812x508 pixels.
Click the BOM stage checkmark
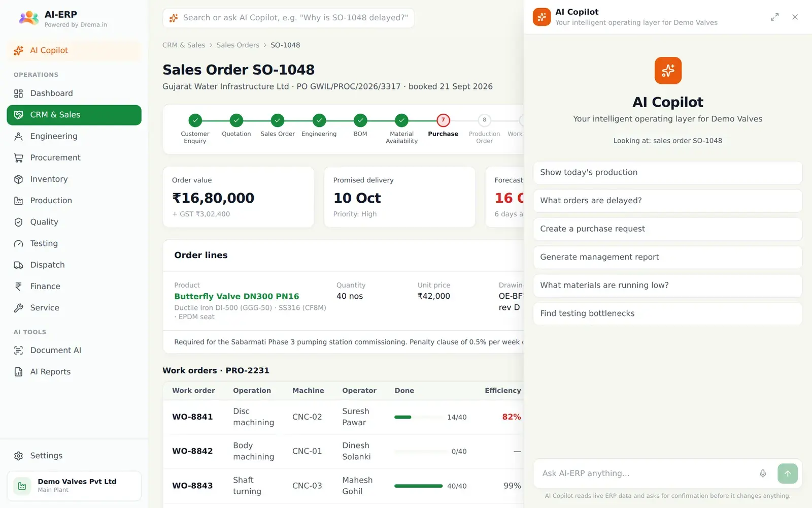click(360, 120)
